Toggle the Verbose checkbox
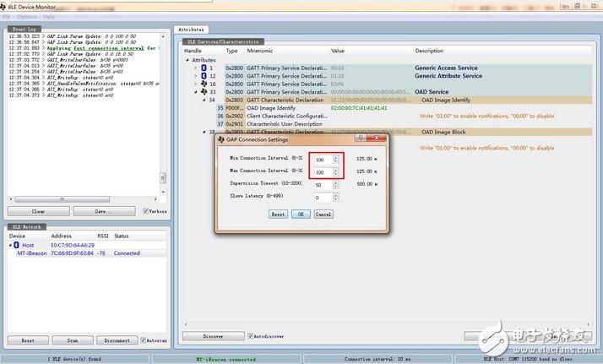603x364 pixels. point(145,211)
